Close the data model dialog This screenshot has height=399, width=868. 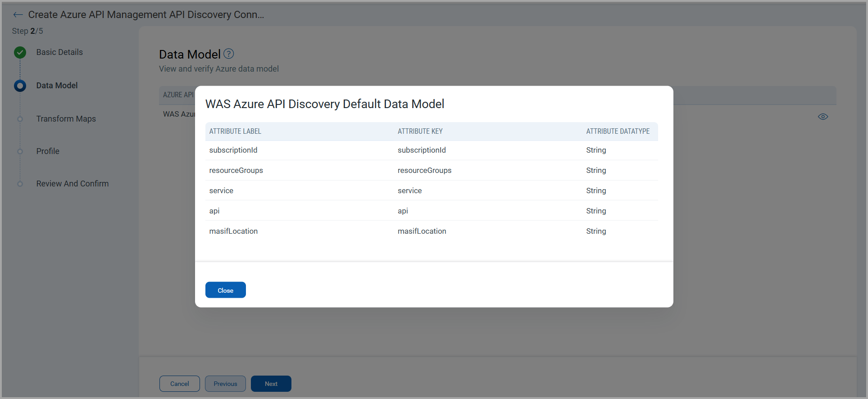coord(226,290)
